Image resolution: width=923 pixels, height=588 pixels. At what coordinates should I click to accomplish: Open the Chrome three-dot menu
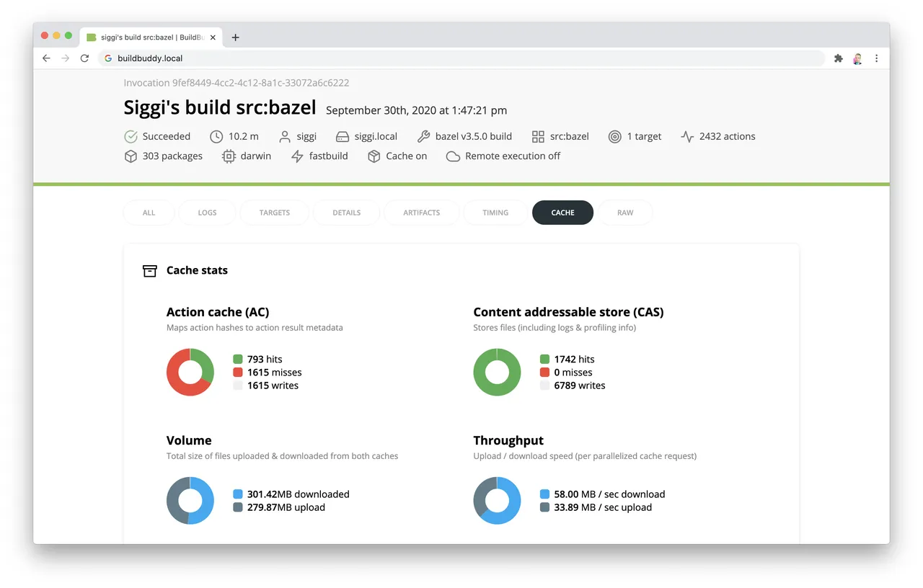(877, 58)
